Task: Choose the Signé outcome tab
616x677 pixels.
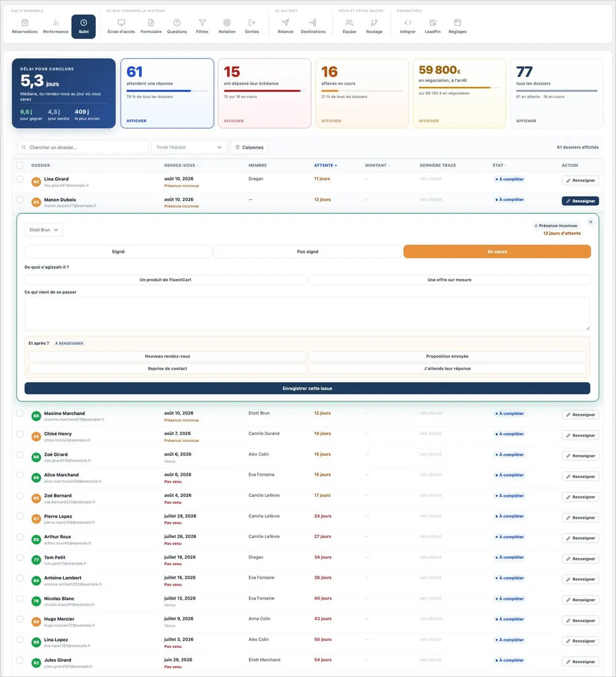Action: [x=118, y=252]
